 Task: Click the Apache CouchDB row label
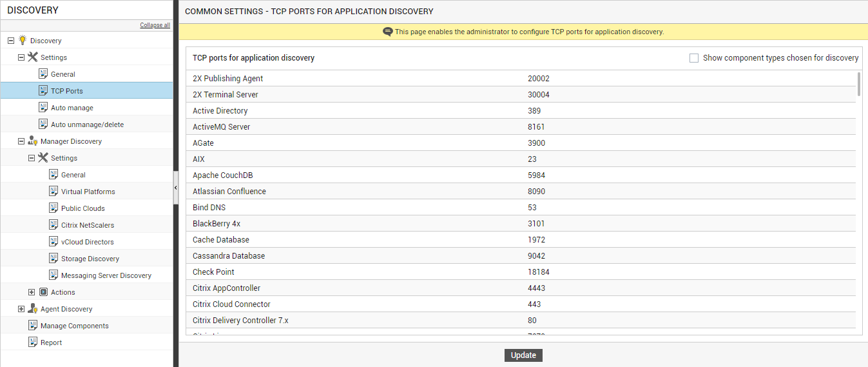click(x=223, y=175)
